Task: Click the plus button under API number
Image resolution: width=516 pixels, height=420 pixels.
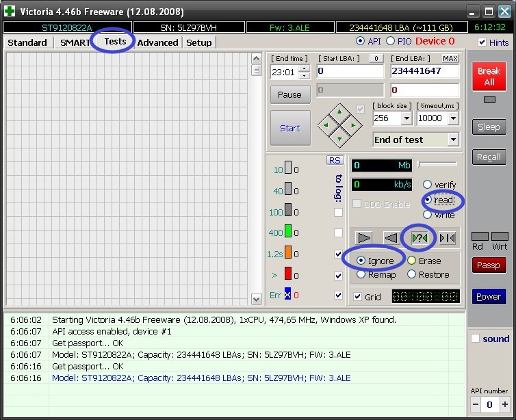Action: point(505,405)
